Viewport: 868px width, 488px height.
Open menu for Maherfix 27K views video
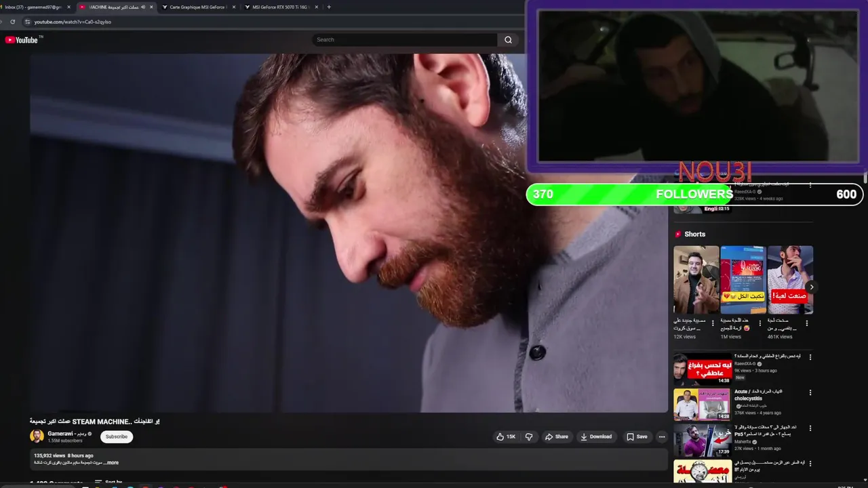pyautogui.click(x=810, y=428)
